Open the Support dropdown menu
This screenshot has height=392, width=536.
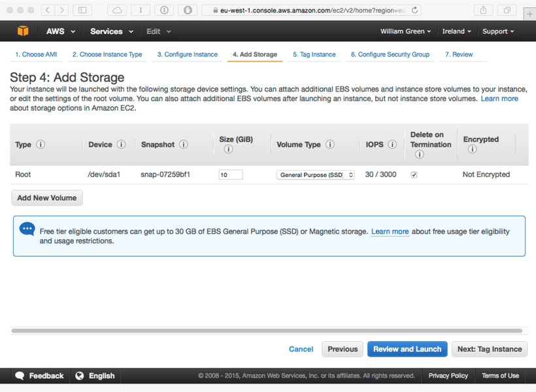498,31
